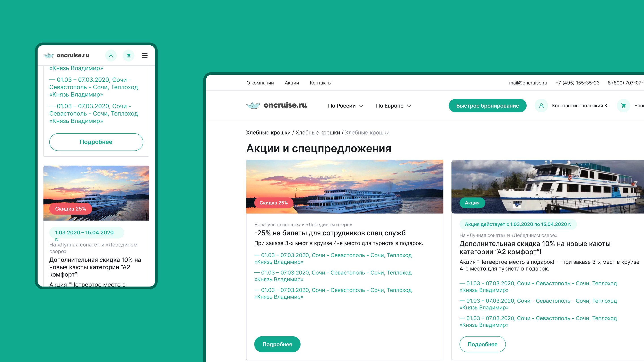
Task: Open Акции menu item
Action: 292,83
